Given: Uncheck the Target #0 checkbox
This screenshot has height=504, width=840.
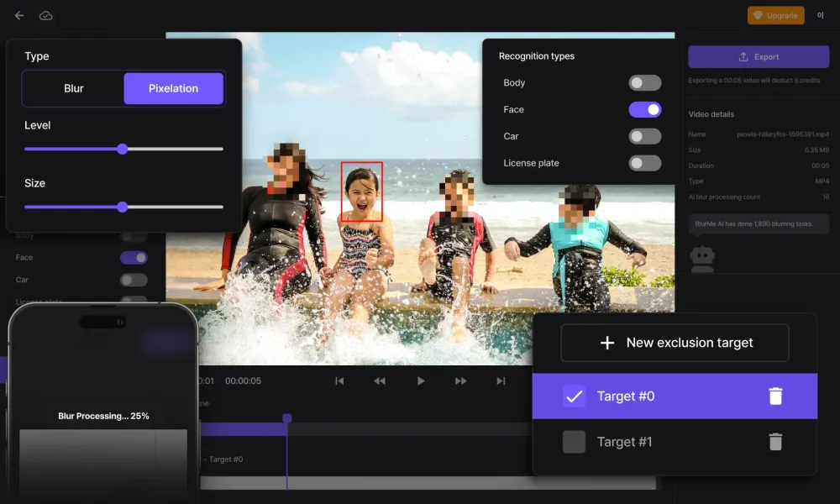Looking at the screenshot, I should tap(574, 396).
